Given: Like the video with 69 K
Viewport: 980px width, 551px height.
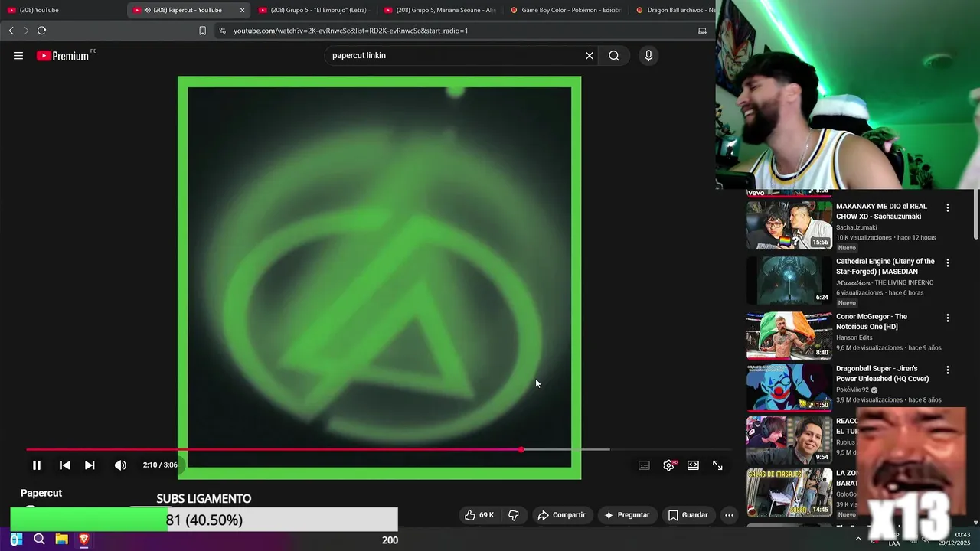Looking at the screenshot, I should point(479,515).
